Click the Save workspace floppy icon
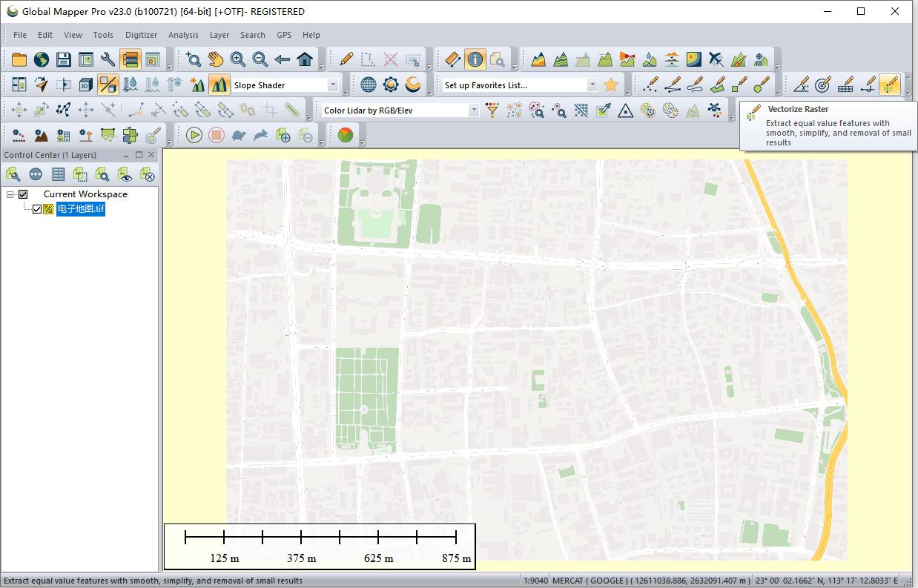The width and height of the screenshot is (918, 588). [64, 59]
